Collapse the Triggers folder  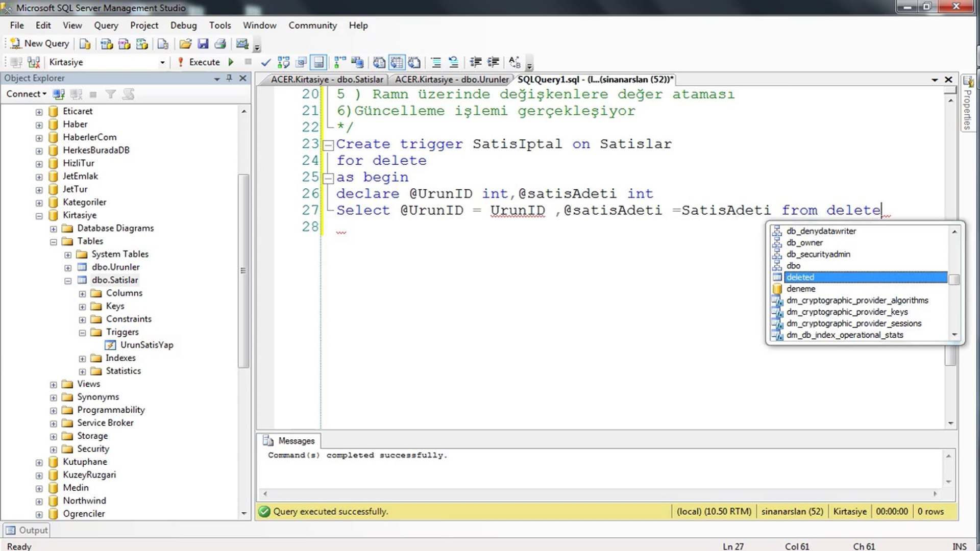[x=82, y=333]
